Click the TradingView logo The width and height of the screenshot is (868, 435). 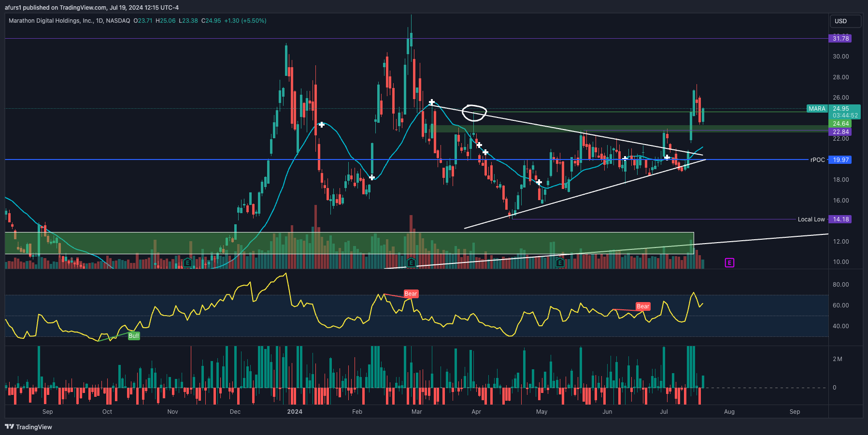coord(28,427)
